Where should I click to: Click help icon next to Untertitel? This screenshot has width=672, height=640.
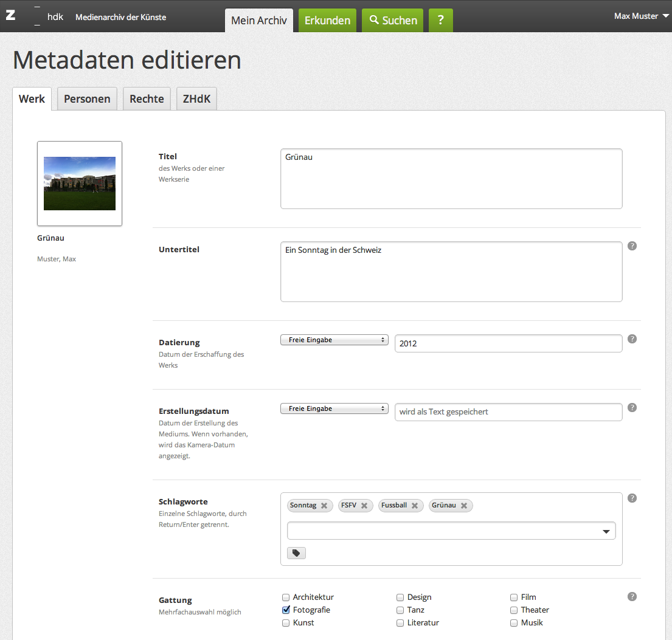click(632, 246)
